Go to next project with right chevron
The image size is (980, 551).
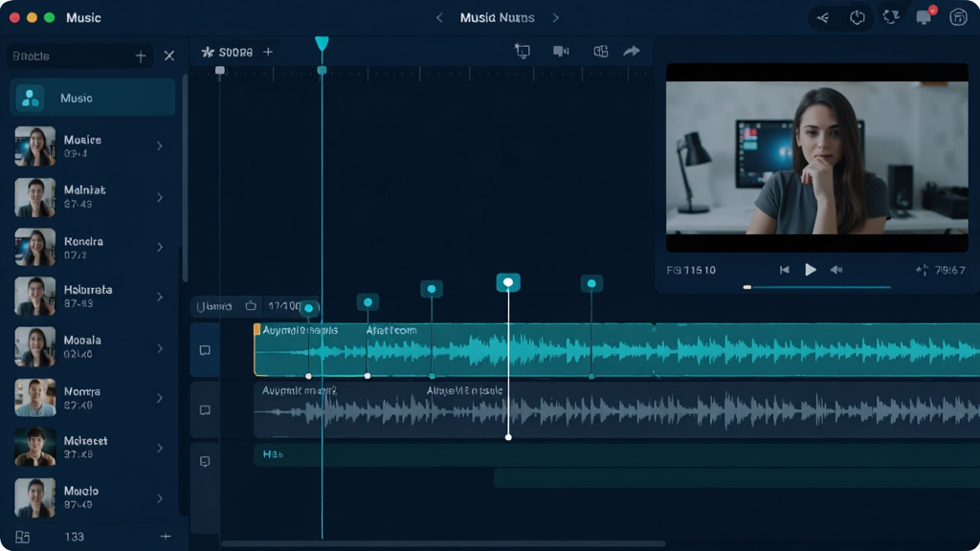[x=556, y=18]
